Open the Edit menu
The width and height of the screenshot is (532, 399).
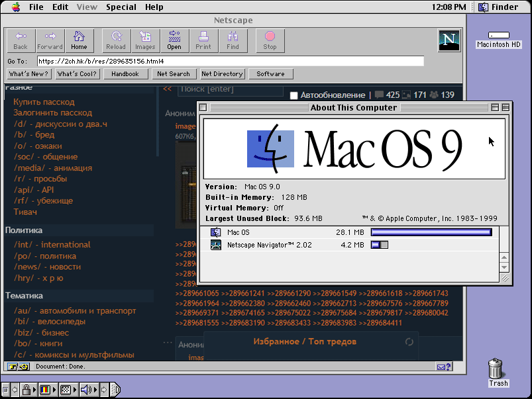60,7
